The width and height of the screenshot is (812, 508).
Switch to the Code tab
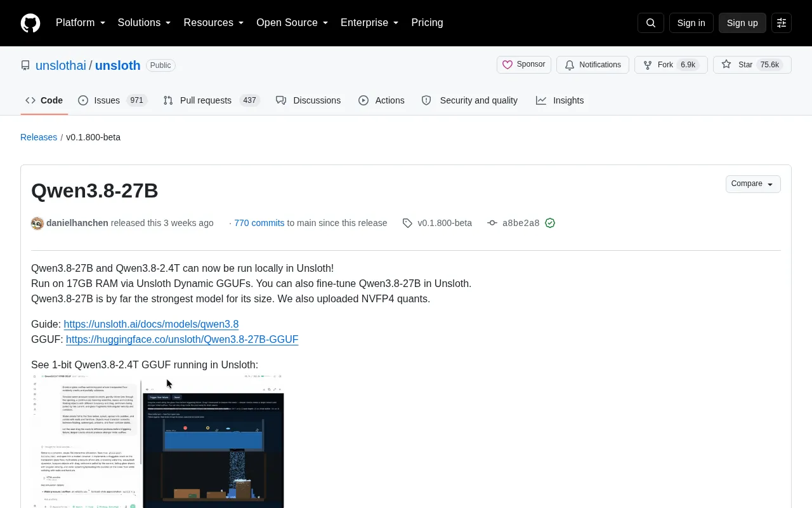(44, 100)
